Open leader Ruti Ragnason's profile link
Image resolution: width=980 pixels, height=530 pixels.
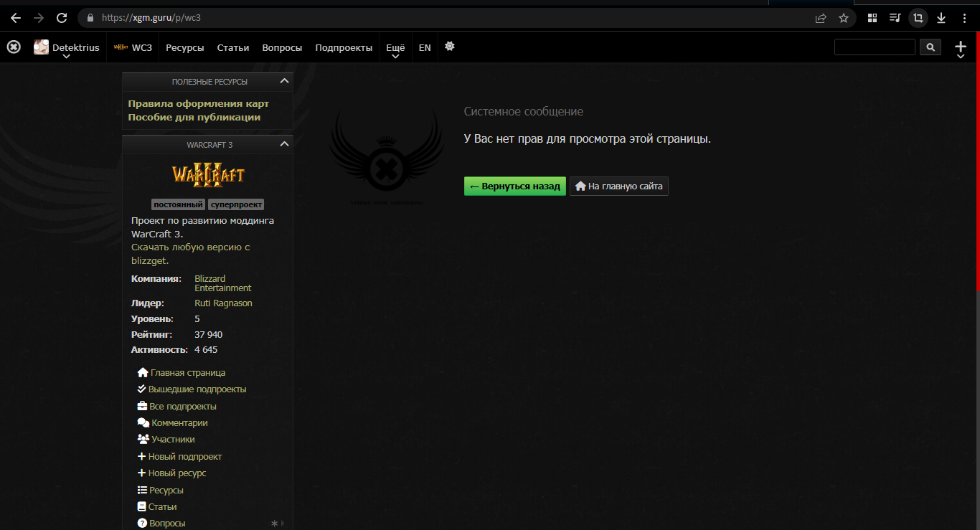(223, 303)
